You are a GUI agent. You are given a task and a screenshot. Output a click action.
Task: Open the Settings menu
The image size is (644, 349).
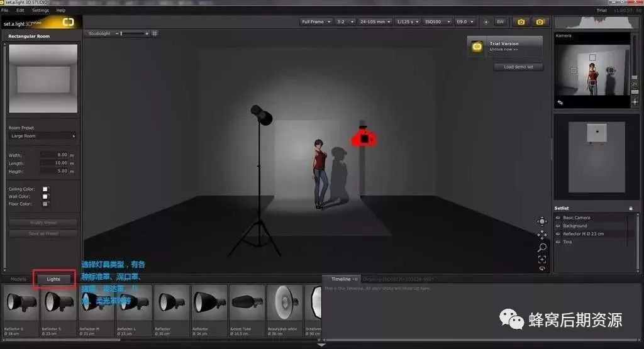coord(40,10)
